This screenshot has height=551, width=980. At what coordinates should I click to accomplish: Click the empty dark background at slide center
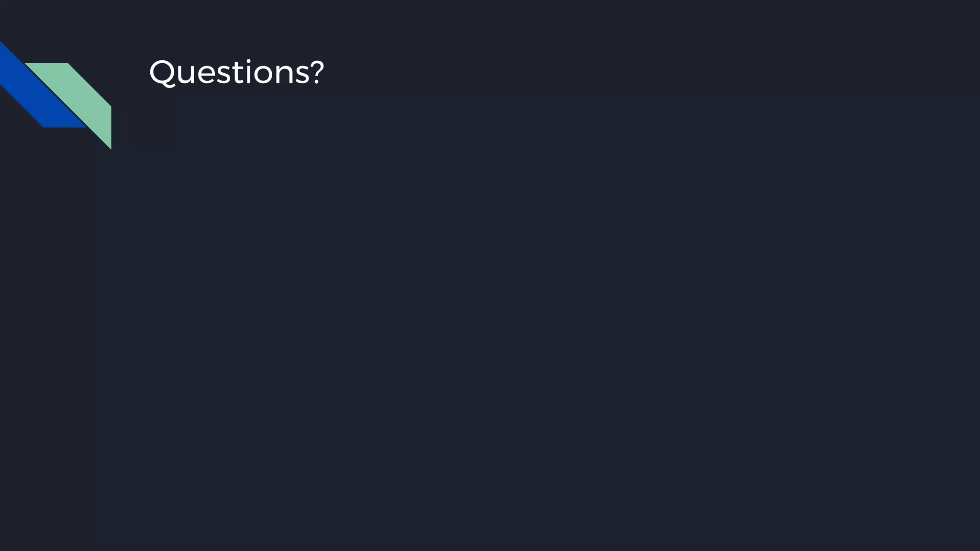[x=490, y=287]
